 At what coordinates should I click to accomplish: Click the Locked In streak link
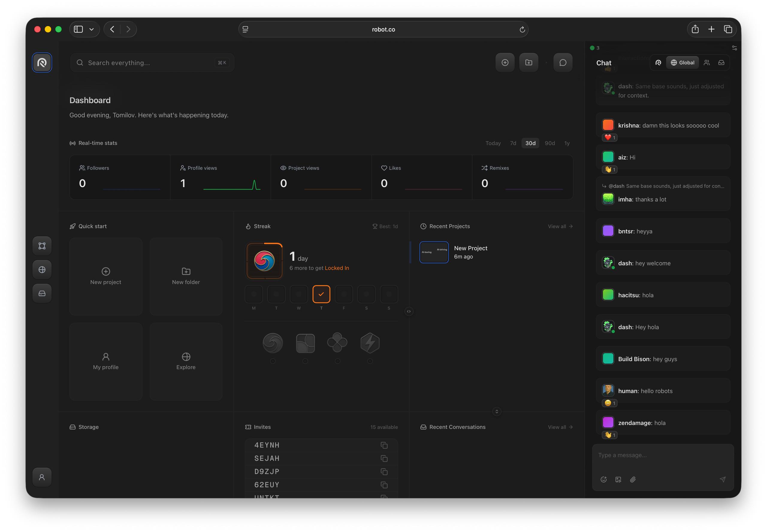[x=337, y=268]
